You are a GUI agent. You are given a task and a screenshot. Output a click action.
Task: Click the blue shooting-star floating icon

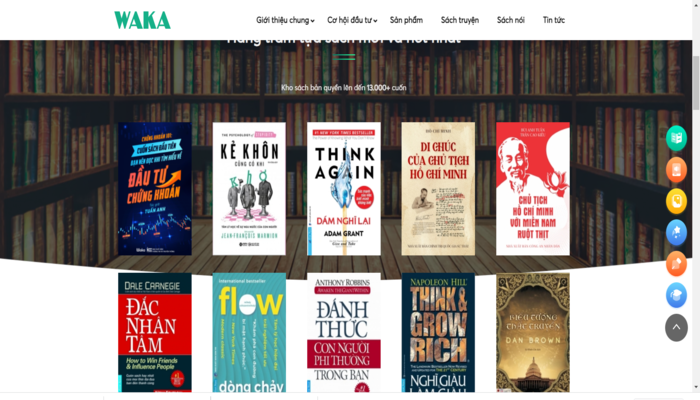676,232
